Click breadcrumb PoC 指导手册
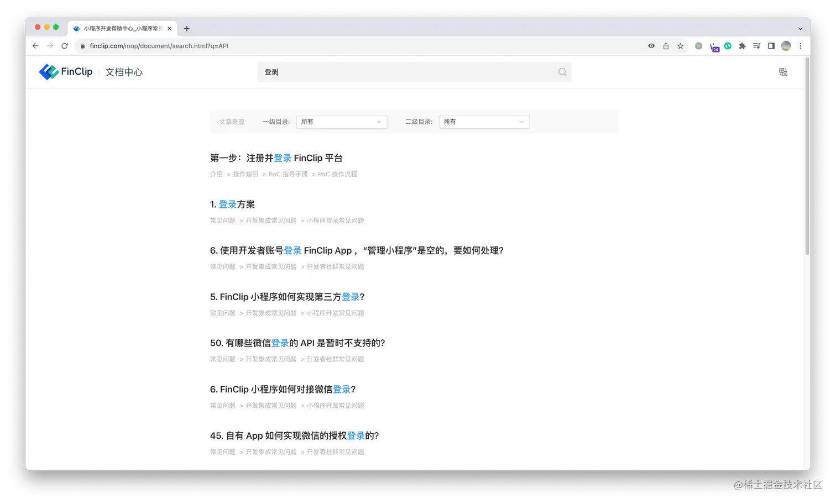Screen dimensions: 836x504 [x=288, y=174]
